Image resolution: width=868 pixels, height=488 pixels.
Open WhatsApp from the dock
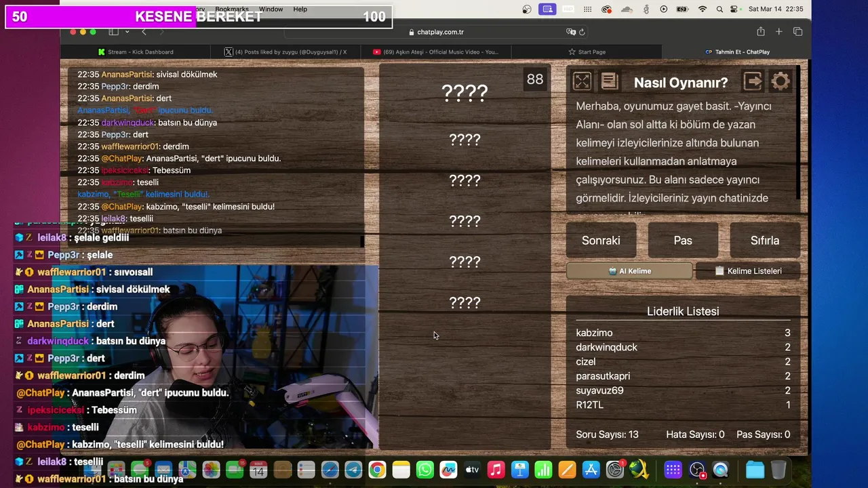[425, 470]
